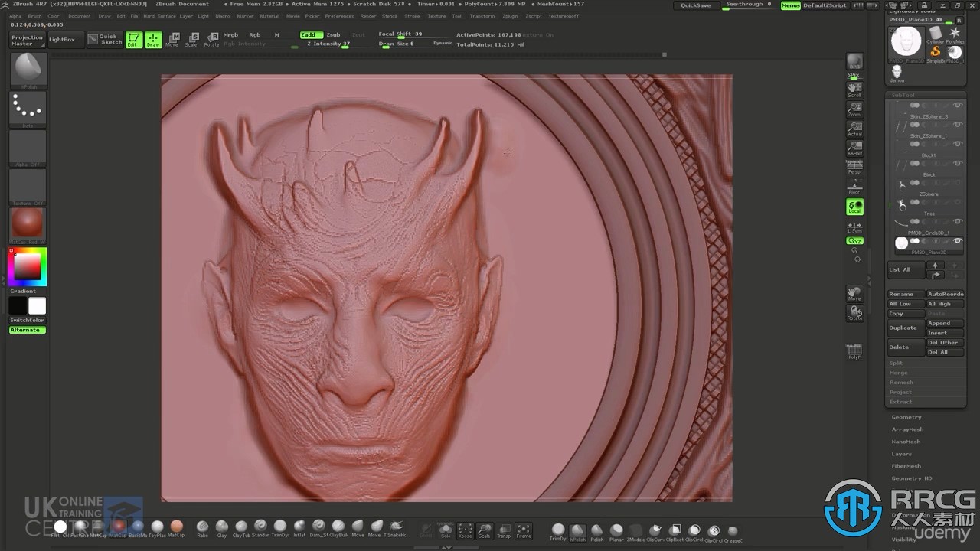This screenshot has height=551, width=980.
Task: Click the color picker square
Action: click(28, 266)
